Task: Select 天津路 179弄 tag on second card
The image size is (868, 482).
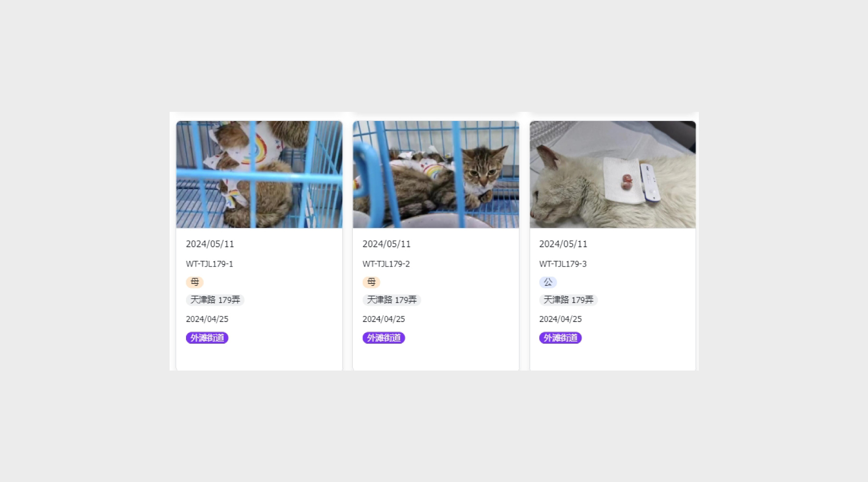Action: (392, 300)
